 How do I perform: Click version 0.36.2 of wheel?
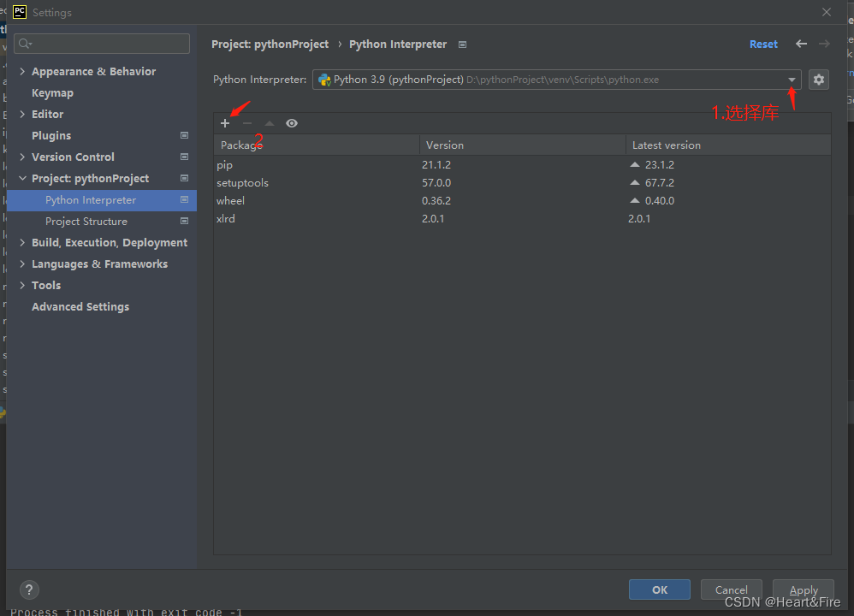[436, 200]
